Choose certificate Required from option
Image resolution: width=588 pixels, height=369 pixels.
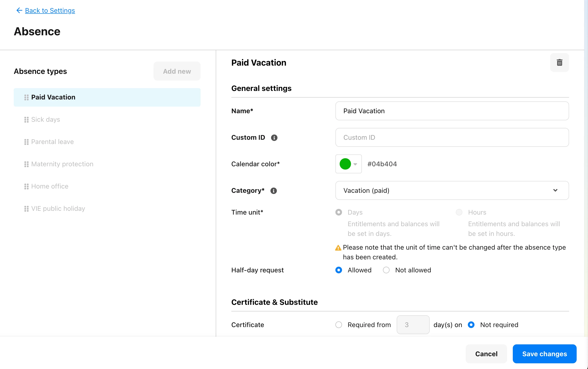point(338,324)
